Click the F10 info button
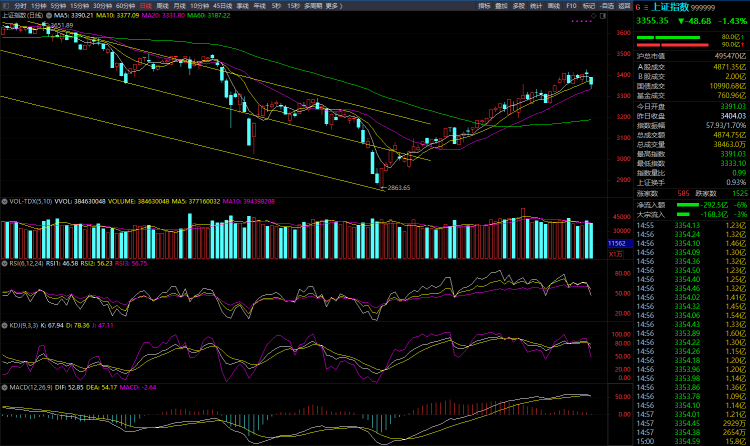The width and height of the screenshot is (750, 446). 571,6
